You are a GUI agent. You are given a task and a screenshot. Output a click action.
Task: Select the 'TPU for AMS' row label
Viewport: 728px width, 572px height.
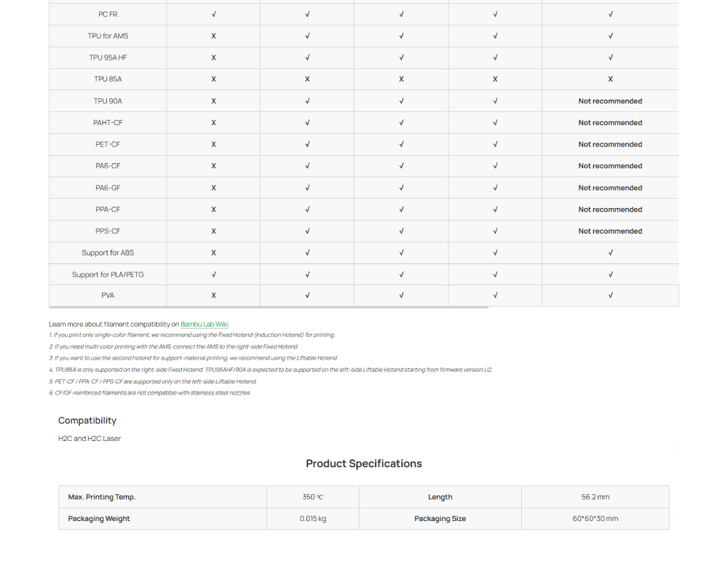[108, 36]
